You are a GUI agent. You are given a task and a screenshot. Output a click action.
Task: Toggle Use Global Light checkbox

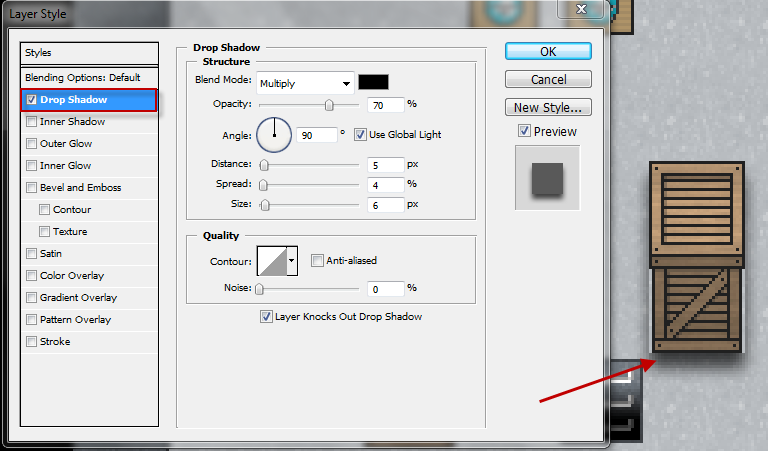coord(360,135)
